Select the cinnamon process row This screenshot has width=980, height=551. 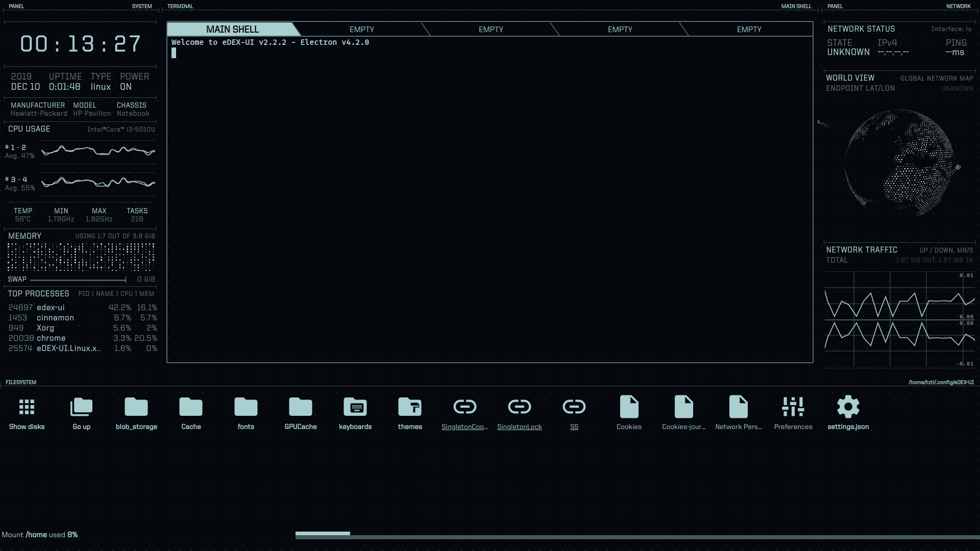(x=83, y=317)
